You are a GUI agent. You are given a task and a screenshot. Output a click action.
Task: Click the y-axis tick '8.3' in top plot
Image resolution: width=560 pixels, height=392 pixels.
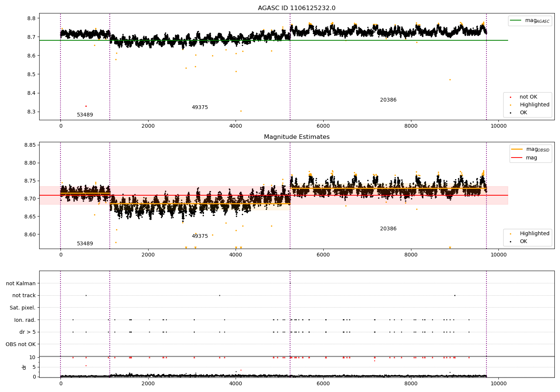(32, 112)
